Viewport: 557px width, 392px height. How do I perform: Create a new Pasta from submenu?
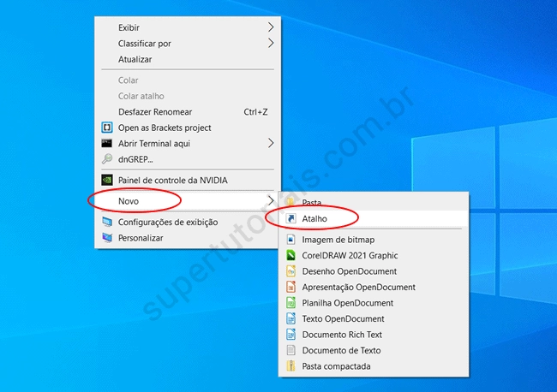coord(312,203)
